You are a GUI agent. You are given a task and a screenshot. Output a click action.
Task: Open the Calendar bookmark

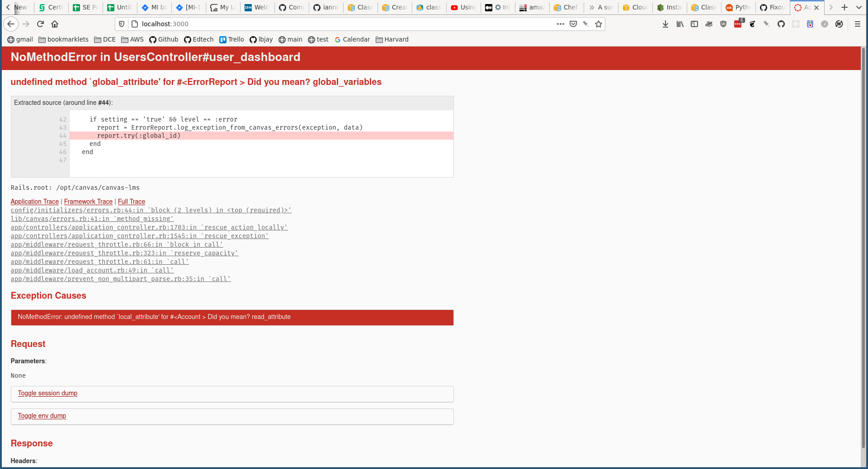(x=352, y=39)
